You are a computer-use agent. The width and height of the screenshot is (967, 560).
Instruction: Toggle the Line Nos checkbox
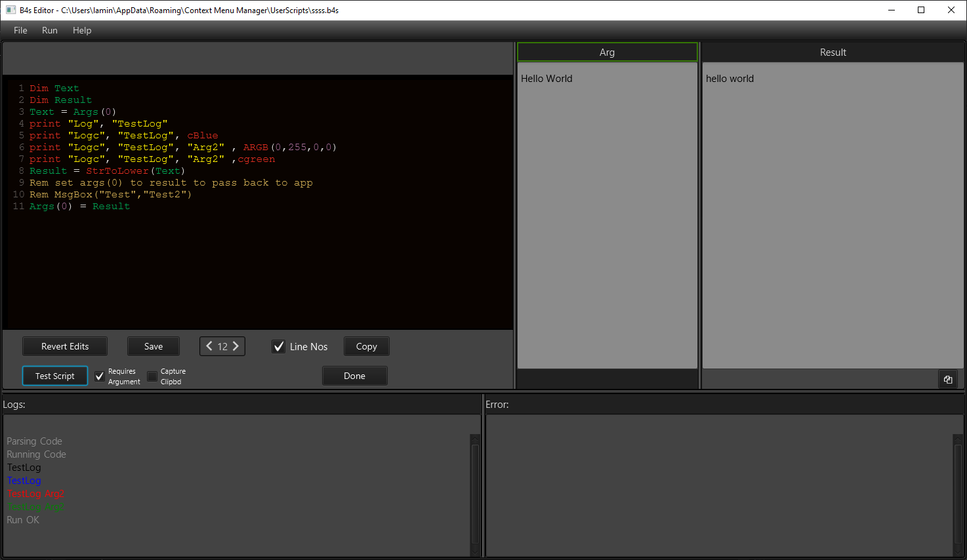coord(279,346)
